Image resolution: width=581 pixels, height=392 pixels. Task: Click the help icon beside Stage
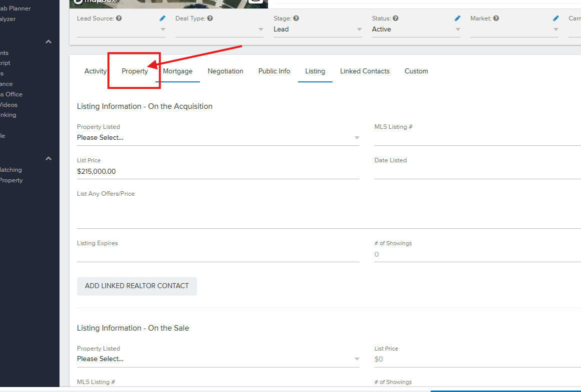(x=296, y=18)
